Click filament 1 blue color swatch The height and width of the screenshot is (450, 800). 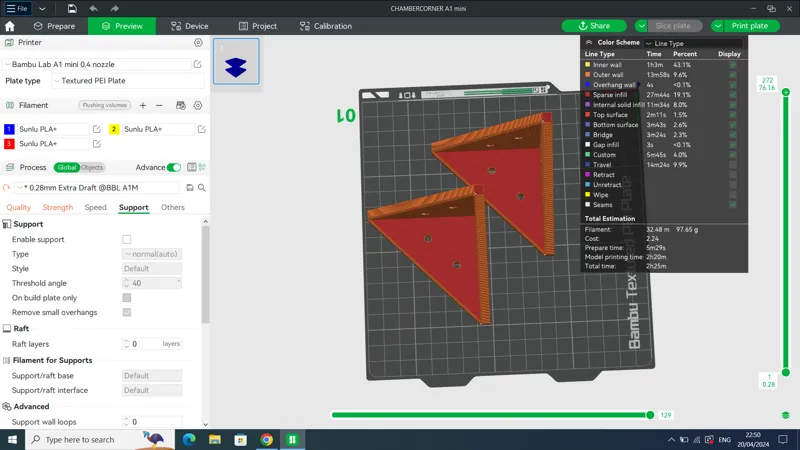[9, 129]
